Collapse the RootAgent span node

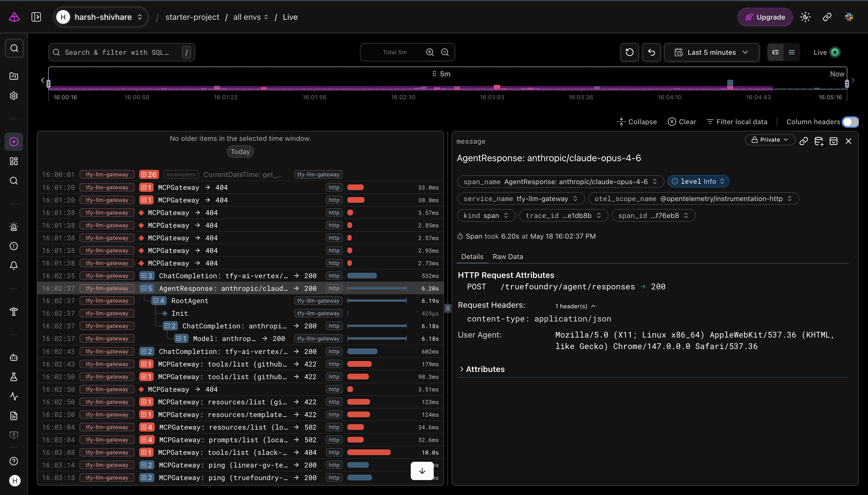tap(159, 301)
